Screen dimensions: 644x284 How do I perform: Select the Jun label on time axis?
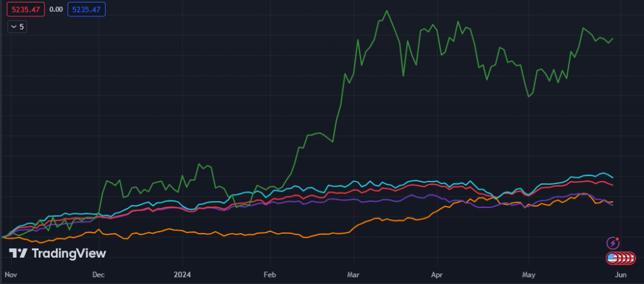click(619, 275)
